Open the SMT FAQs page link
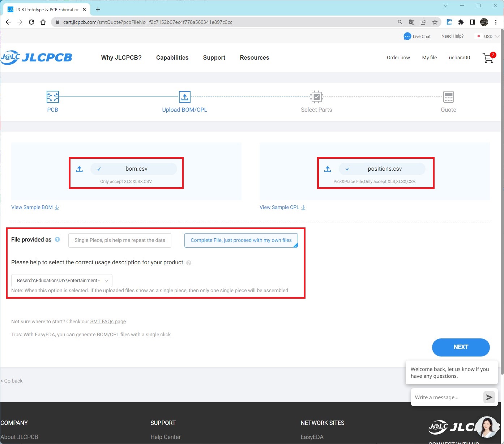This screenshot has width=504, height=444. [x=108, y=321]
